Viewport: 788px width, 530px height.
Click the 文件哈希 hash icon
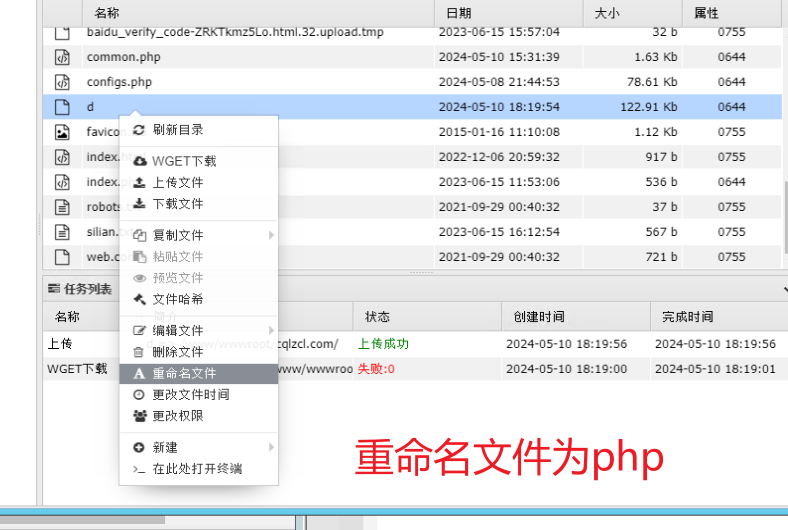[139, 299]
